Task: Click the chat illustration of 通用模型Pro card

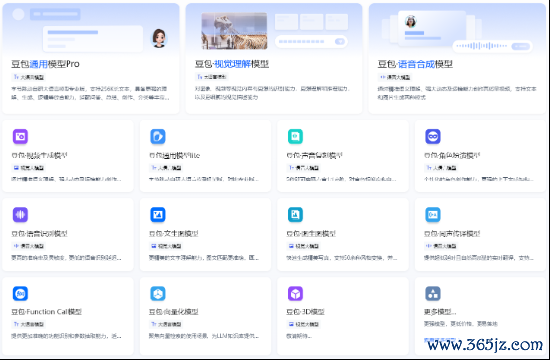Action: tap(93, 39)
